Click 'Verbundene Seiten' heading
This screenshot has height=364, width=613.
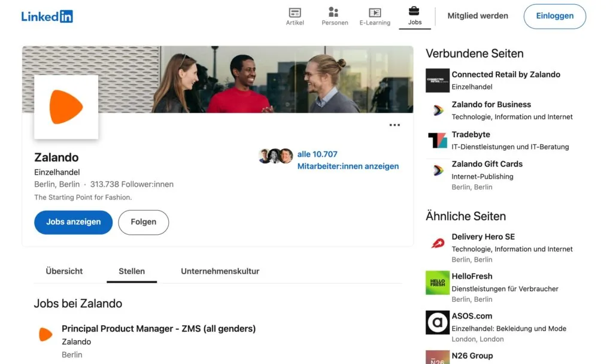[x=474, y=53]
